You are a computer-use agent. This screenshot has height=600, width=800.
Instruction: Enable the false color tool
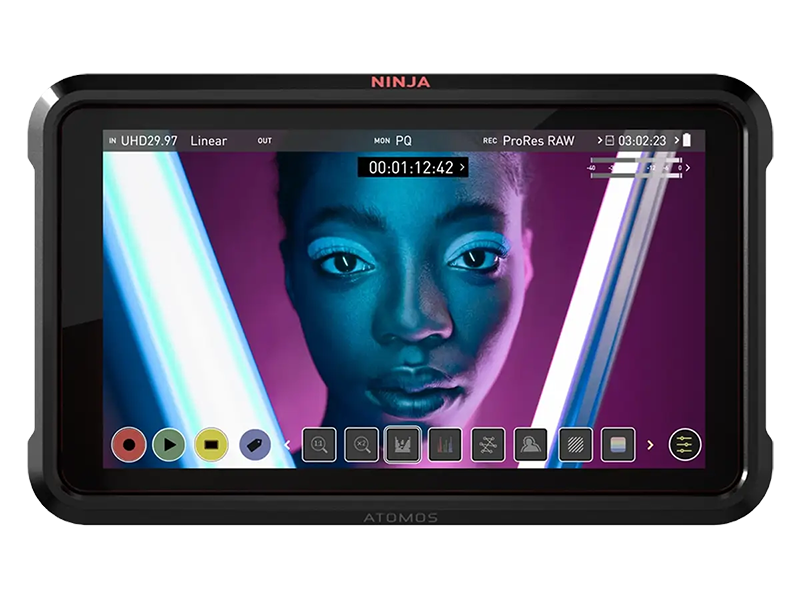618,445
